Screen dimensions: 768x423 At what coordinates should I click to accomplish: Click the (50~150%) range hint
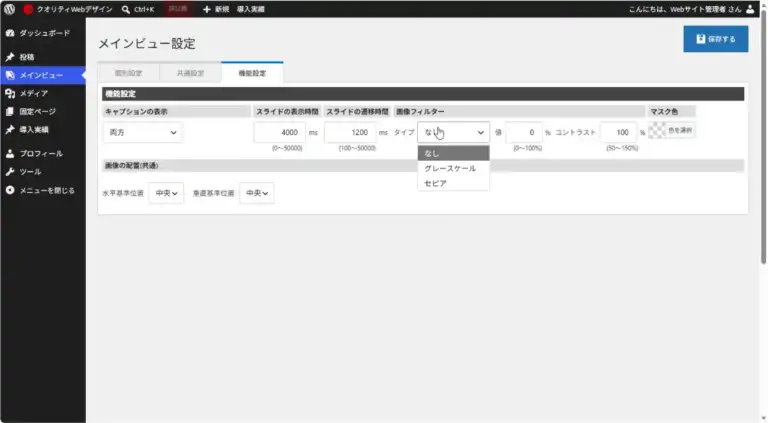622,148
